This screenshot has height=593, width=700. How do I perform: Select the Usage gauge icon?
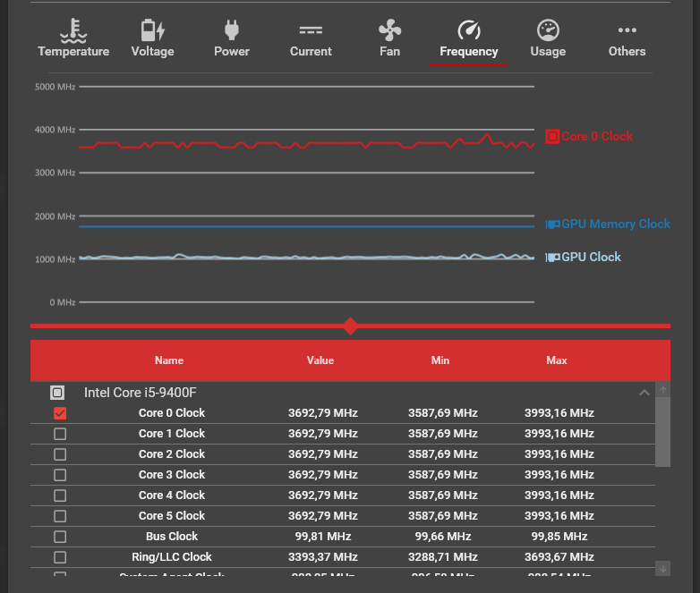[x=548, y=30]
